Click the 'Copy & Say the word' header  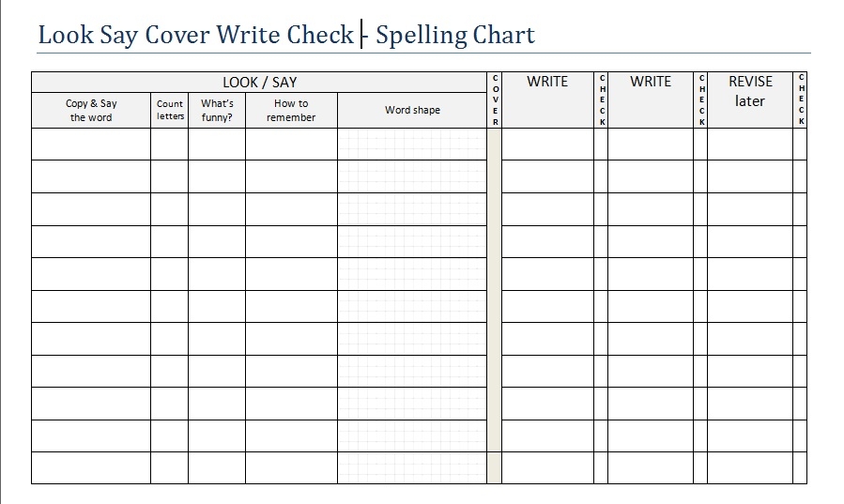[91, 111]
